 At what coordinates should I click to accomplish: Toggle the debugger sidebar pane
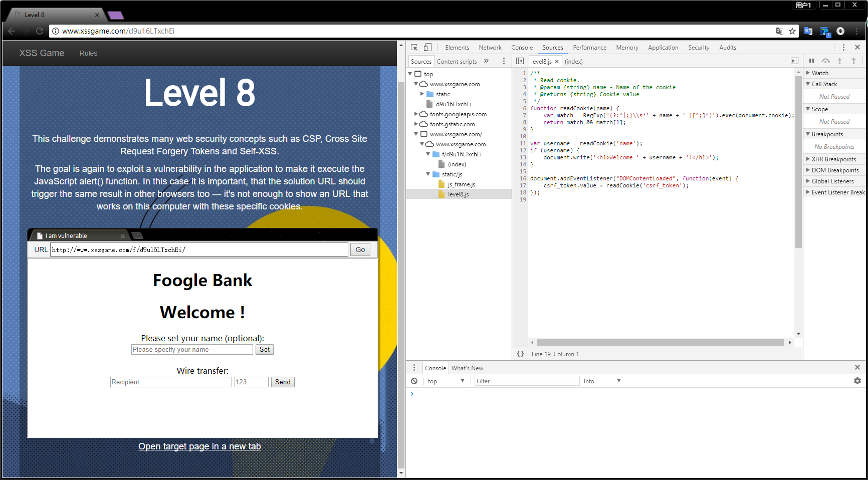[x=794, y=61]
